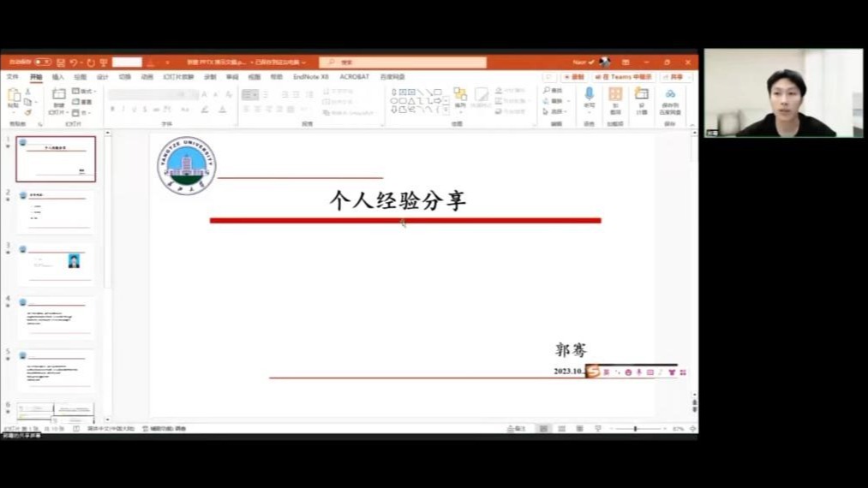Click the Save icon in quick access toolbar
This screenshot has height=488, width=868.
click(x=60, y=62)
